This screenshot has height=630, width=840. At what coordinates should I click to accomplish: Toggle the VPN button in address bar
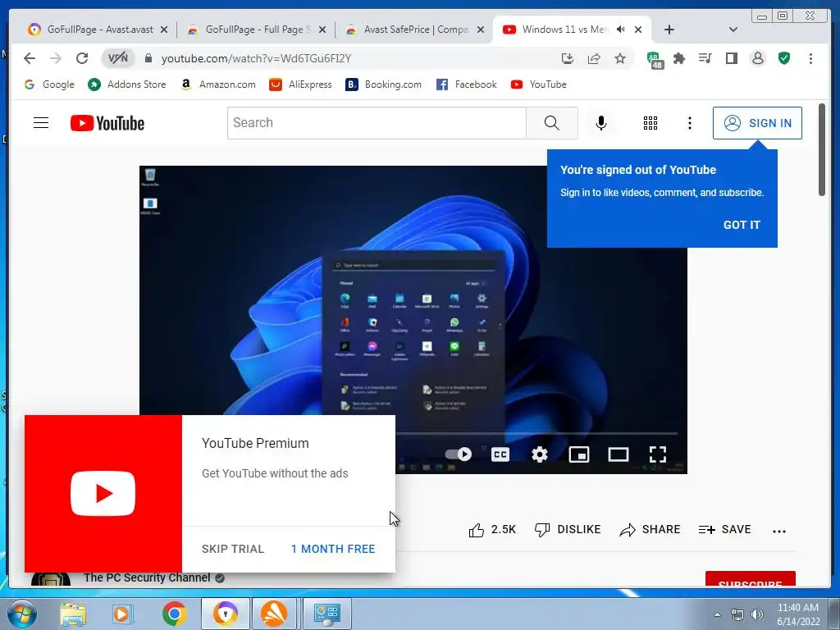(x=118, y=58)
